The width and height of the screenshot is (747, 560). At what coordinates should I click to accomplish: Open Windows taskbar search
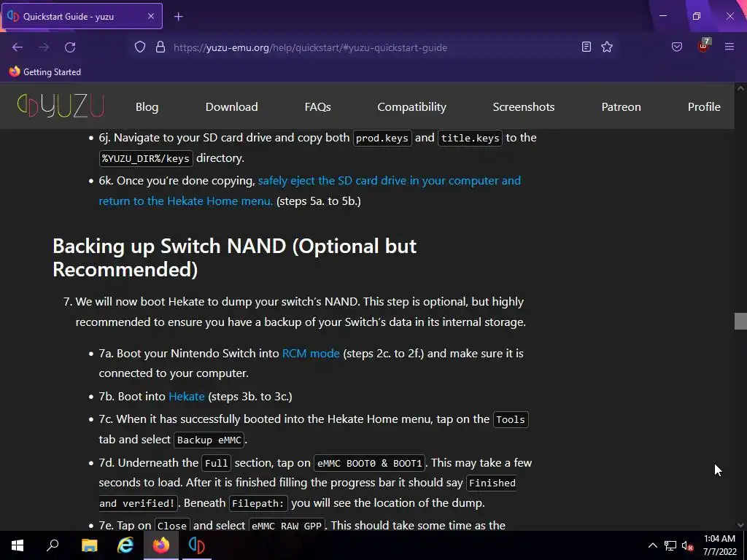coord(53,545)
